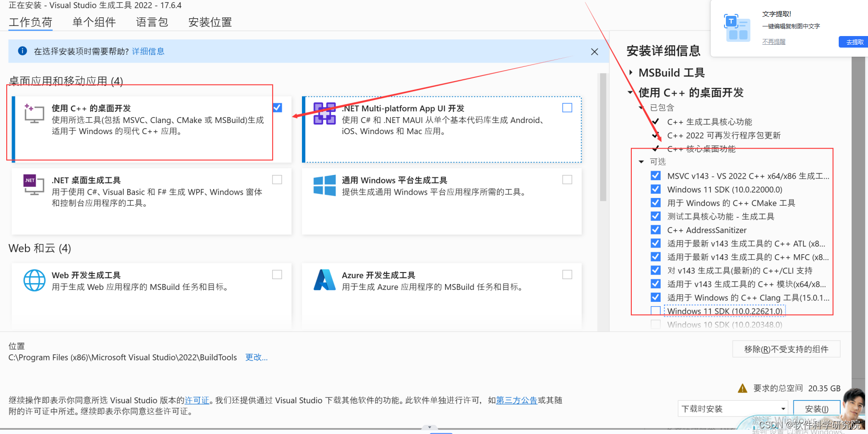This screenshot has width=868, height=434.
Task: Uncheck 用于 Windows 的 C++ CMake 工具
Action: click(655, 203)
